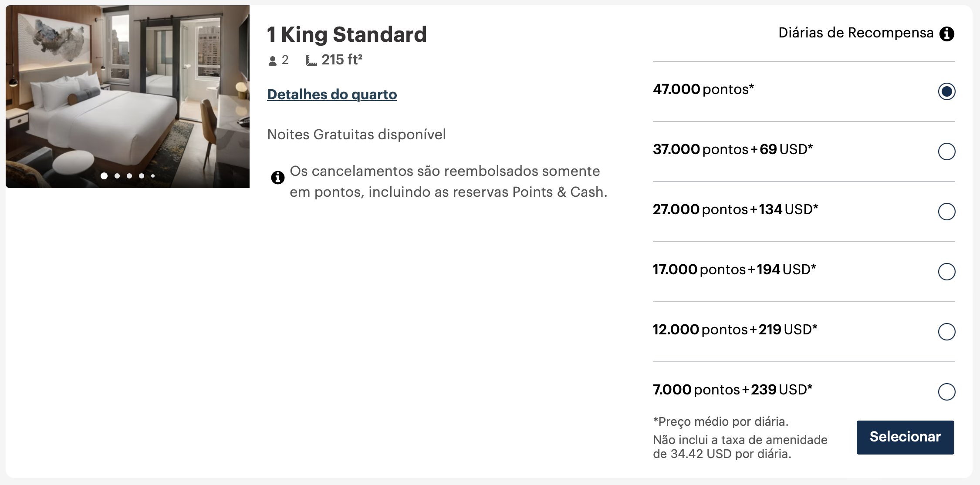The image size is (980, 485).
Task: Select 7.000 pontos + 239 USD radio
Action: tap(946, 392)
